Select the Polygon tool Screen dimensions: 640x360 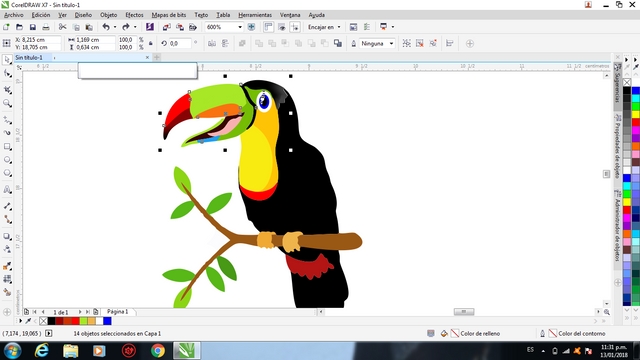[7, 173]
